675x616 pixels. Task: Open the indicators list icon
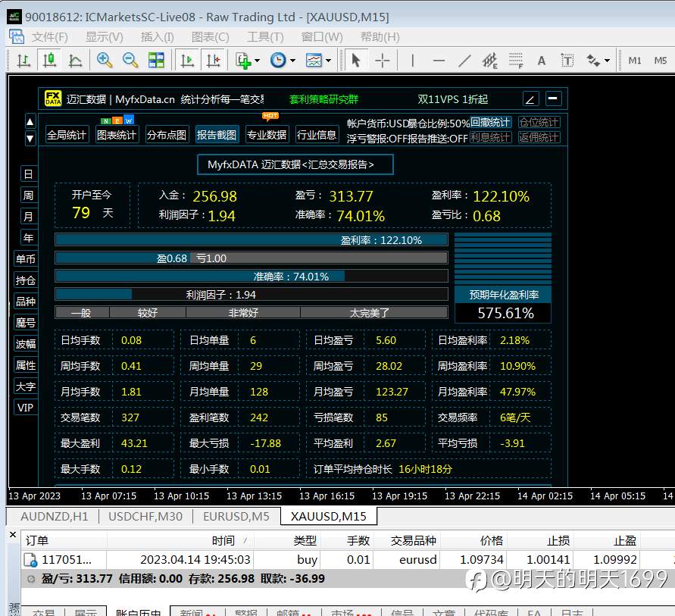click(x=243, y=61)
